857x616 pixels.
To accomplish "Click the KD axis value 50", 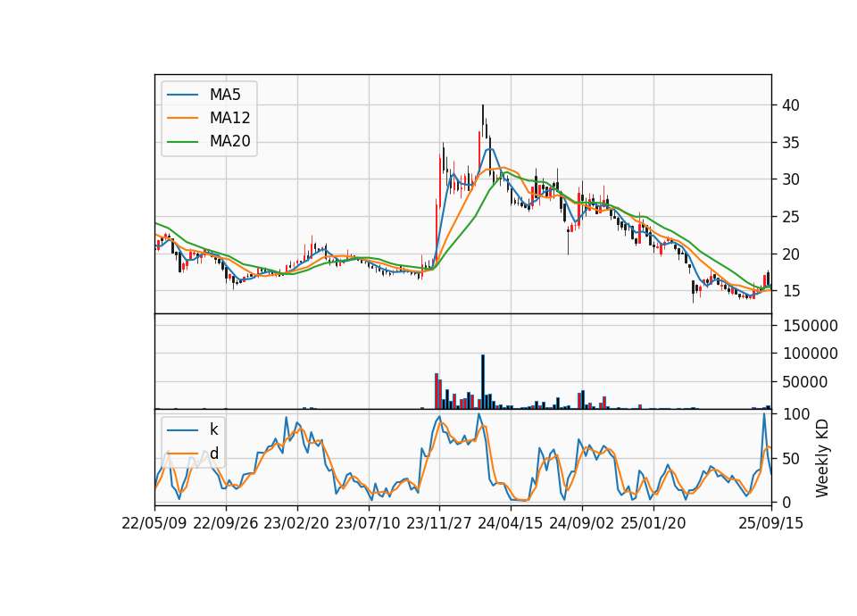I will 790,459.
